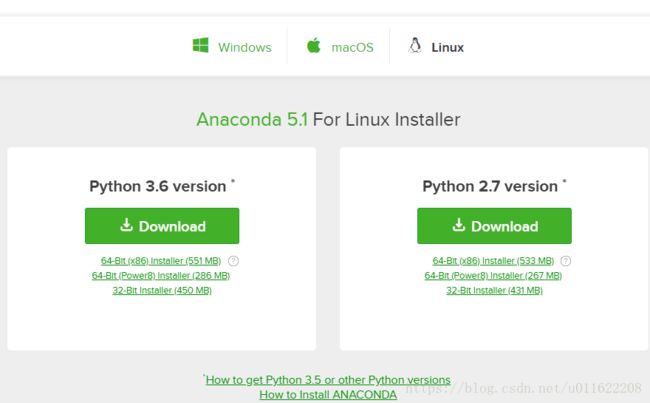Click the Apple macOS logo icon
The image size is (650, 403).
(x=313, y=45)
